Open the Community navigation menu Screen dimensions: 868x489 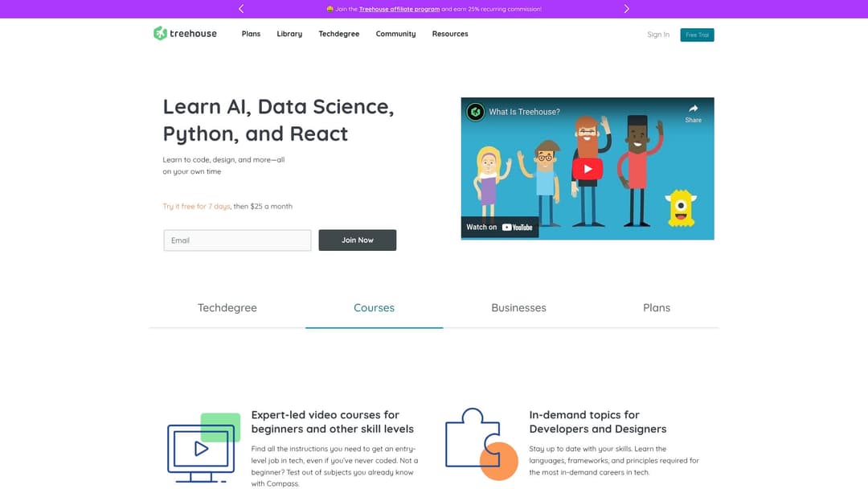(395, 34)
